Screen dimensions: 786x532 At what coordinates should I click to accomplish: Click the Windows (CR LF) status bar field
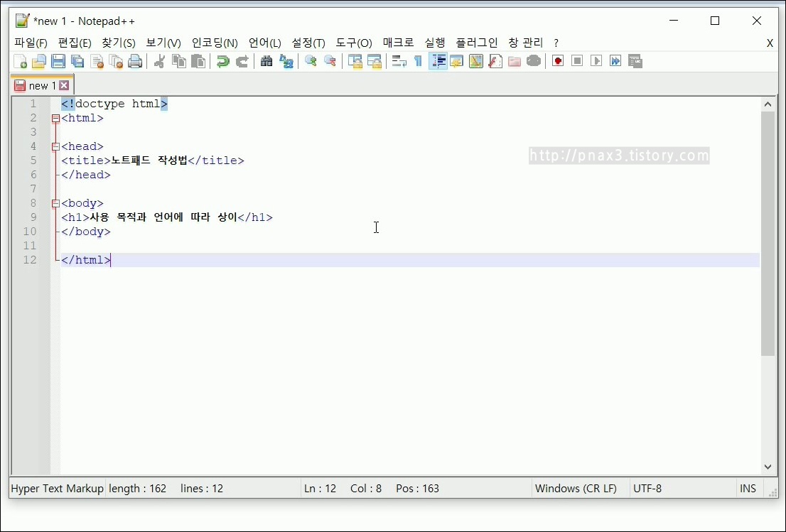(x=576, y=489)
